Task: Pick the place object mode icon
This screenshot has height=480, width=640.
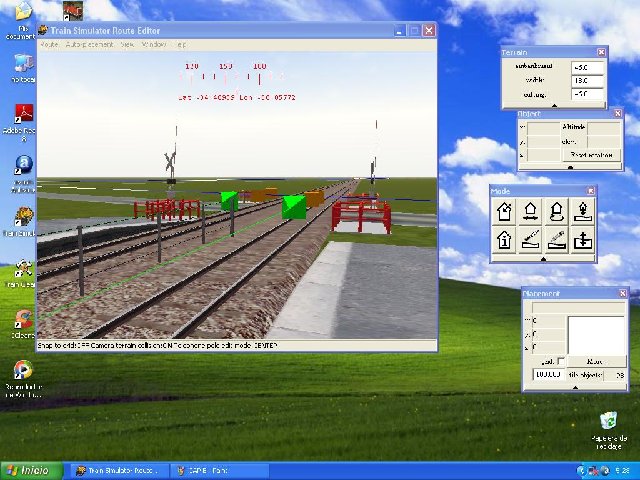Action: (x=583, y=211)
